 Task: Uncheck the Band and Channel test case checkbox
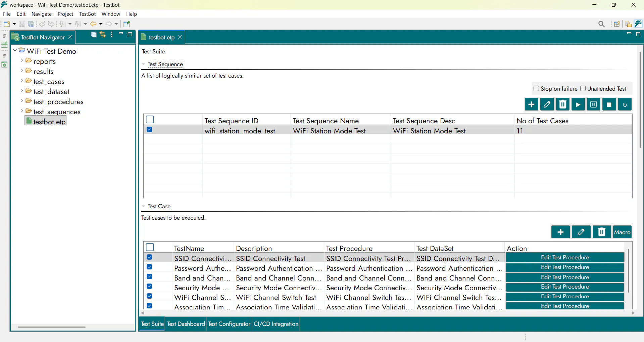coord(150,277)
